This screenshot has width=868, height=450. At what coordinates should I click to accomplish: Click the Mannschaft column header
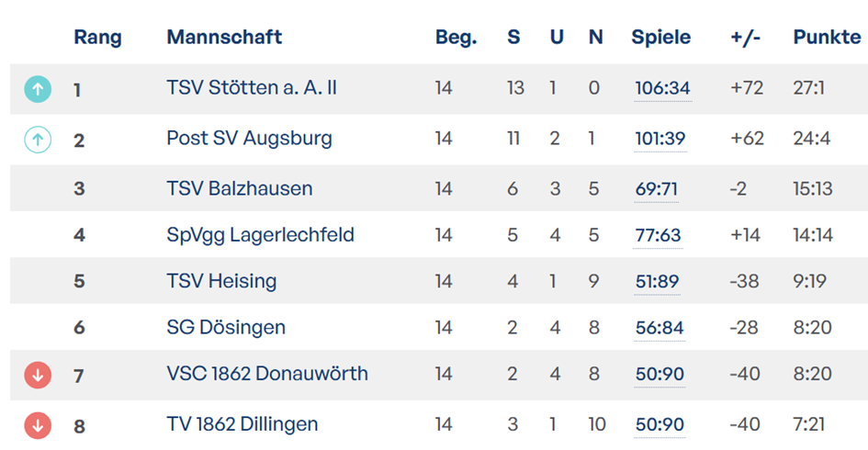coord(224,38)
